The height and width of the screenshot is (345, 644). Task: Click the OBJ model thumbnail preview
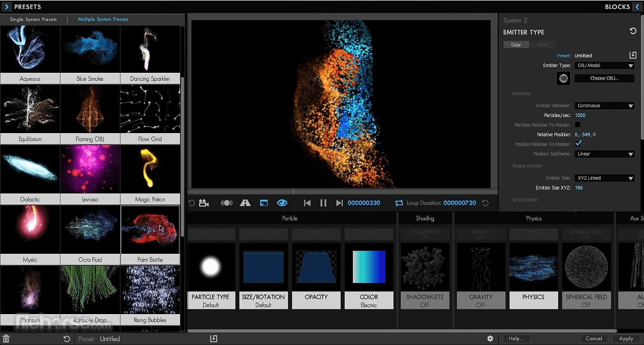click(563, 79)
